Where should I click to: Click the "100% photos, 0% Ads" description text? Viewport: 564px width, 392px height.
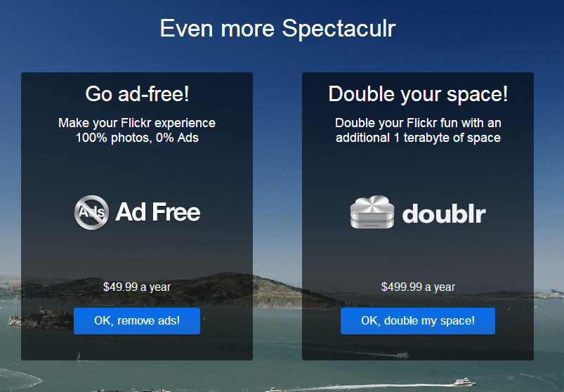137,138
